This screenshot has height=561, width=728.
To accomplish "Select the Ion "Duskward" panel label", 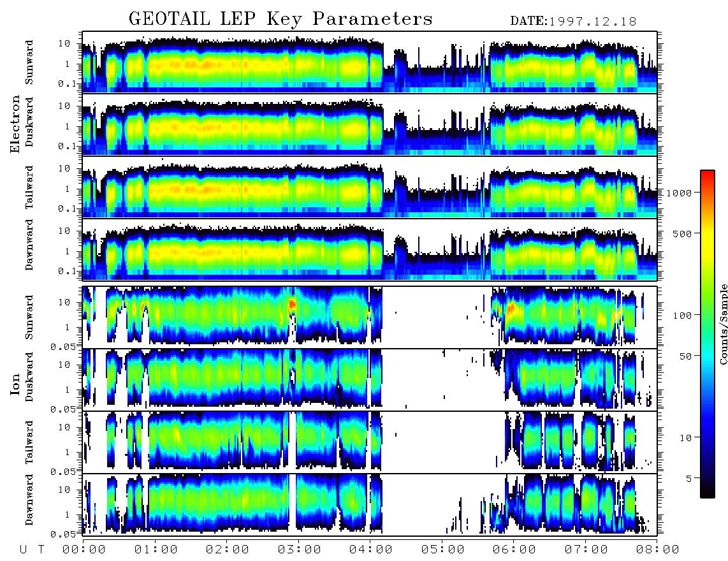I will [29, 377].
